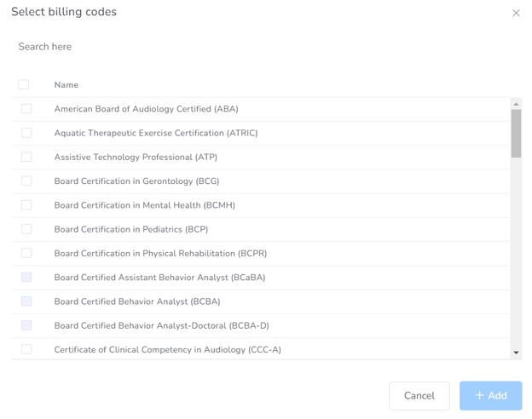Screen dimensions: 532x419
Task: Click the Name column header
Action: 66,85
